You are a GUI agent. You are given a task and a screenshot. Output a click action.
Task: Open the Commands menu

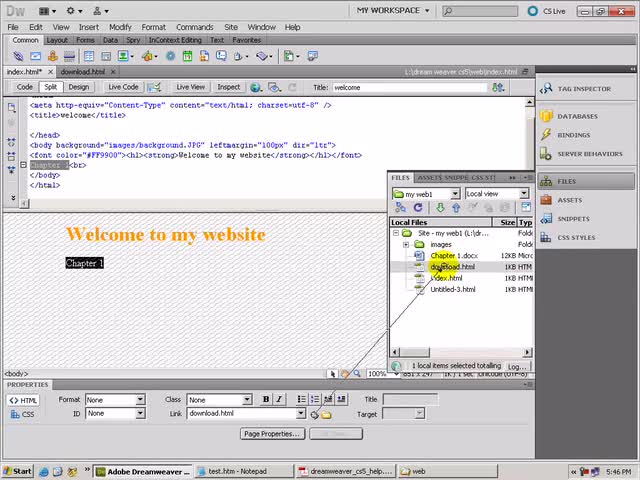[195, 27]
